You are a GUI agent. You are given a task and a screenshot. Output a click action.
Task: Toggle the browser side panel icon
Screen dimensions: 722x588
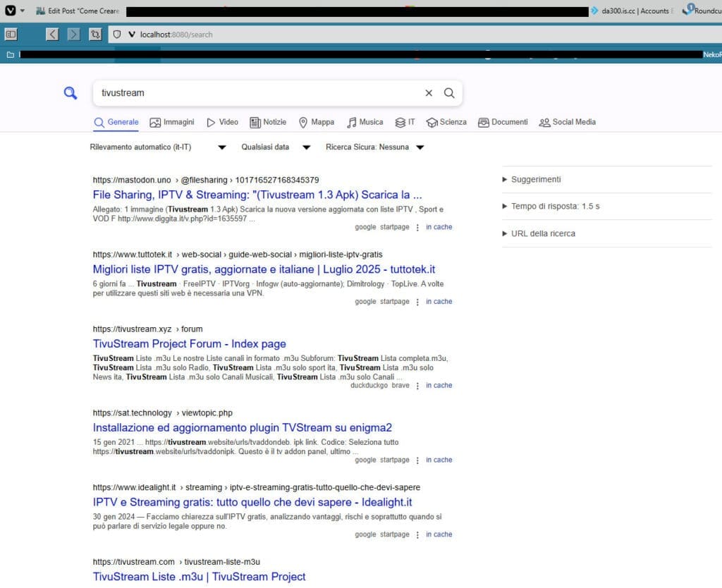11,34
